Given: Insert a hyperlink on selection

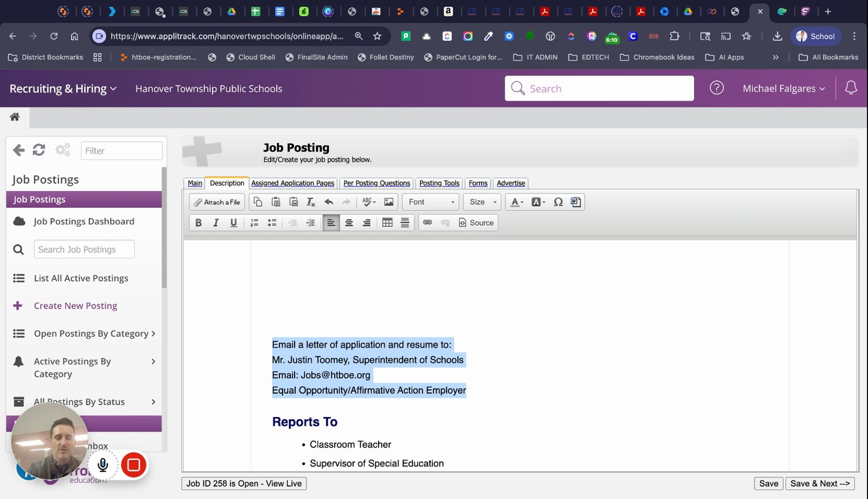Looking at the screenshot, I should point(427,222).
